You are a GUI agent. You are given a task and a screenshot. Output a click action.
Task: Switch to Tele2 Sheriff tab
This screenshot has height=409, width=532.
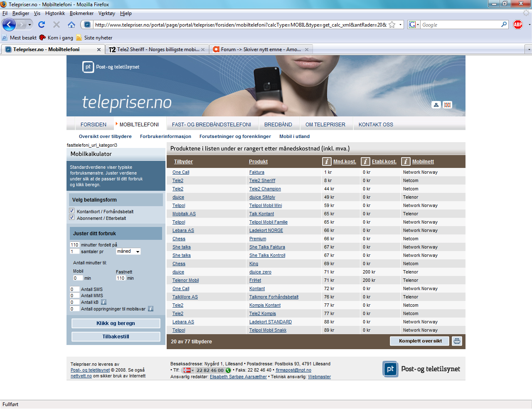157,49
